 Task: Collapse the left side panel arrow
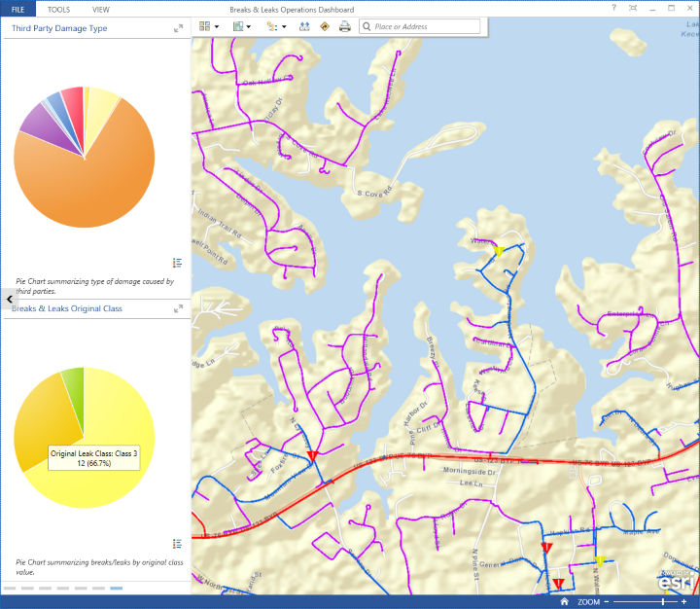click(x=8, y=301)
